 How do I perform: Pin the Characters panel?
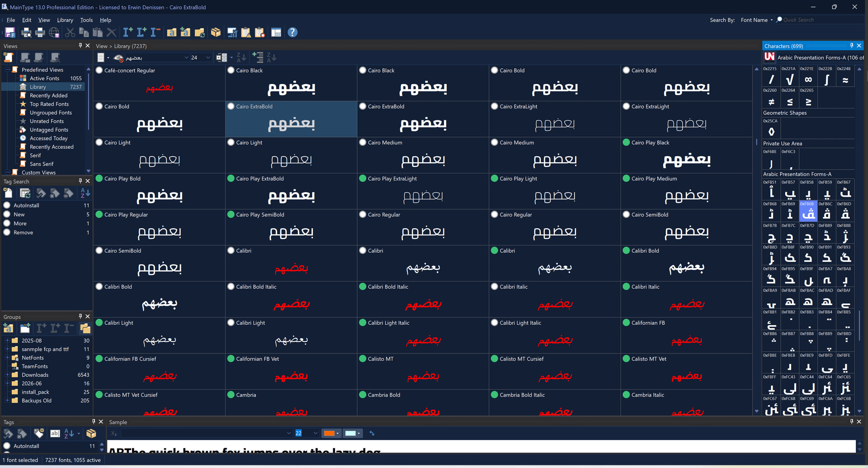coord(851,46)
